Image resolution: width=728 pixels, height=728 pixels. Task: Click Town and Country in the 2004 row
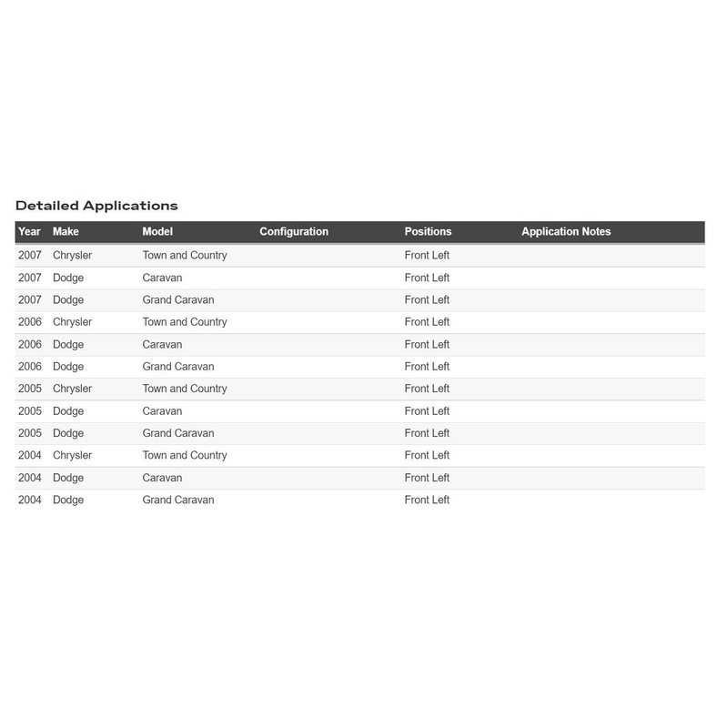point(185,455)
